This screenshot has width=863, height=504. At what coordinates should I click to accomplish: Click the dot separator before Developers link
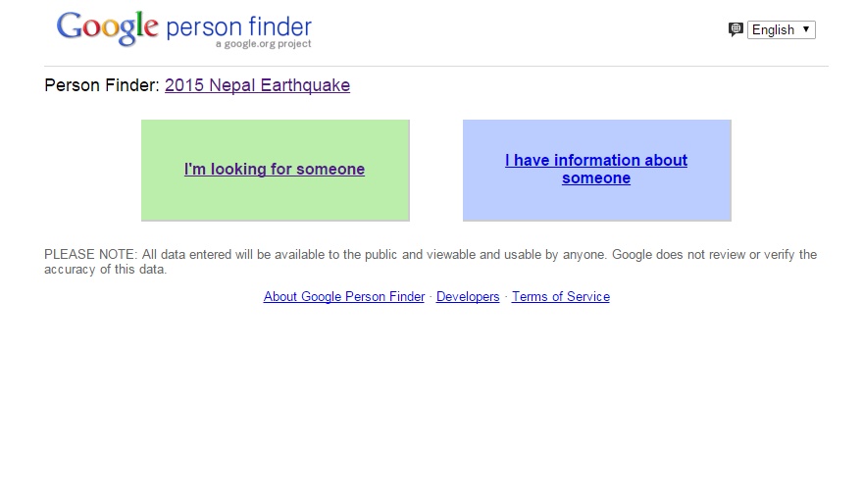(431, 297)
